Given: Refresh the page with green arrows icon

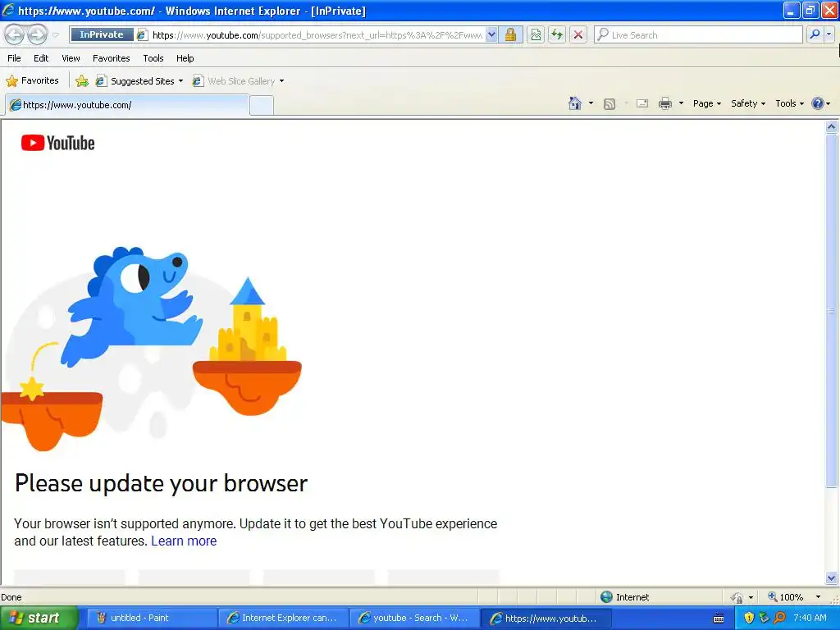Looking at the screenshot, I should (557, 34).
